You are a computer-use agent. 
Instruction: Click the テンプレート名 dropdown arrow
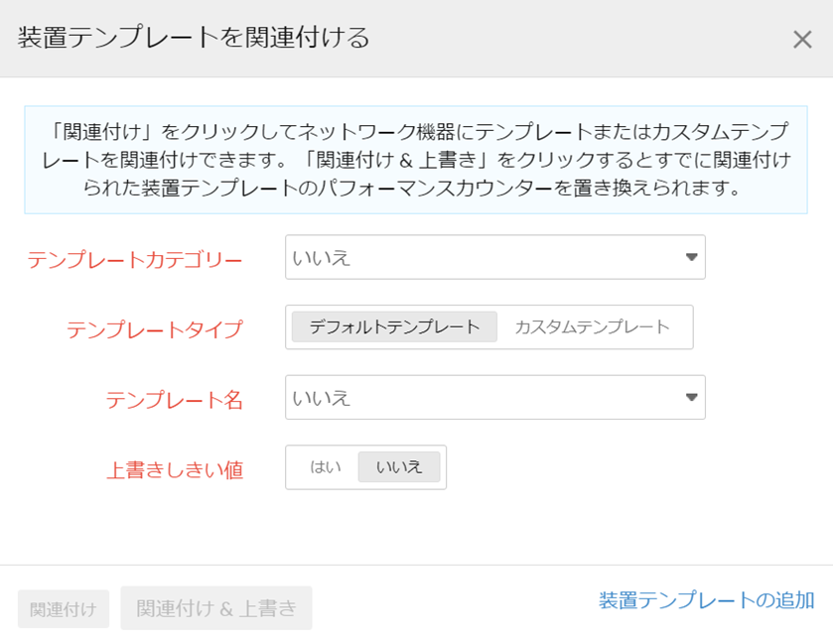click(x=691, y=398)
